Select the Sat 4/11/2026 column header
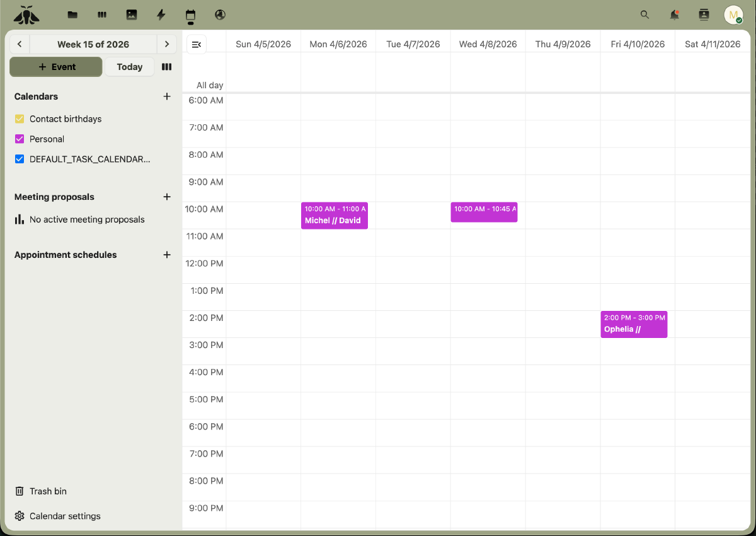The width and height of the screenshot is (756, 536). [713, 44]
